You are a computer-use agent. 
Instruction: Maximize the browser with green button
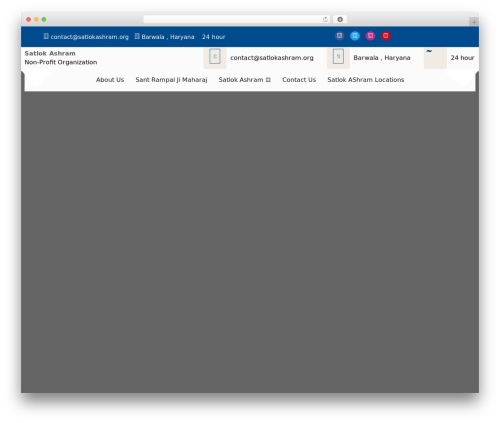(x=44, y=19)
